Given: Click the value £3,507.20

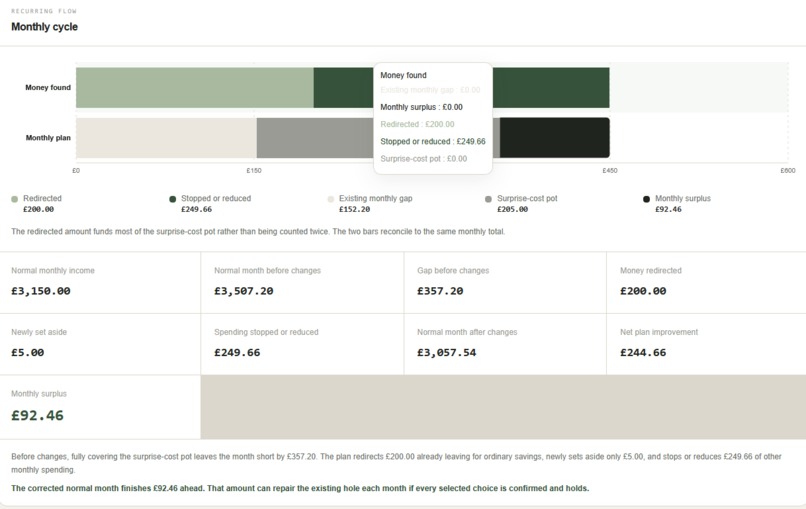Looking at the screenshot, I should (x=244, y=291).
